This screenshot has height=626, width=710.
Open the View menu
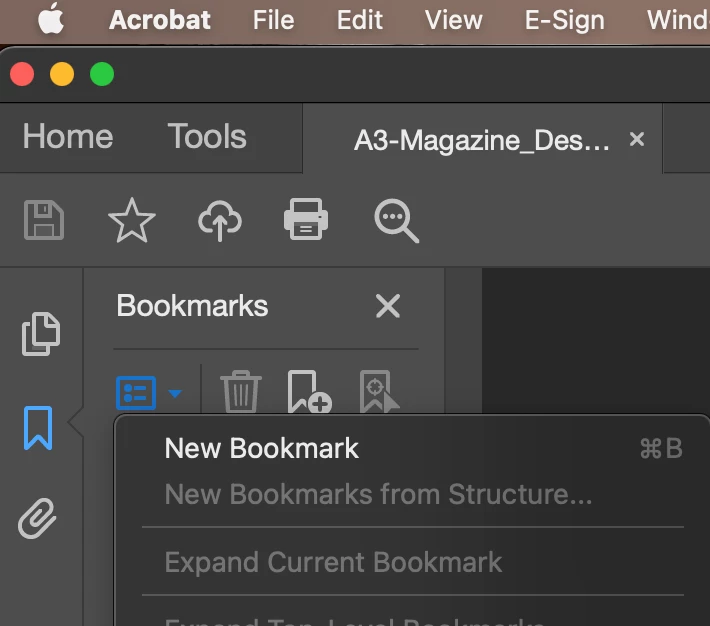pyautogui.click(x=454, y=20)
